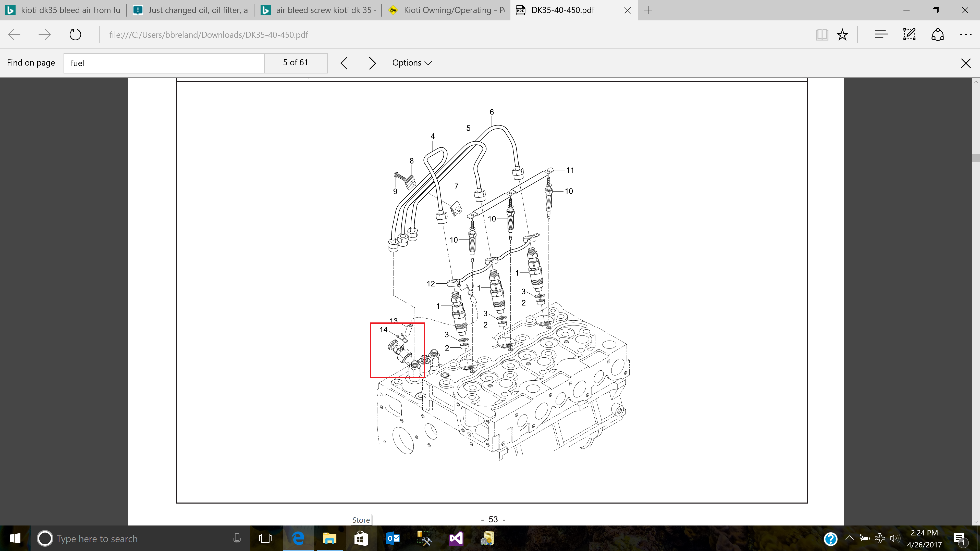The height and width of the screenshot is (551, 980).
Task: Click the back navigation arrow
Action: point(14,35)
